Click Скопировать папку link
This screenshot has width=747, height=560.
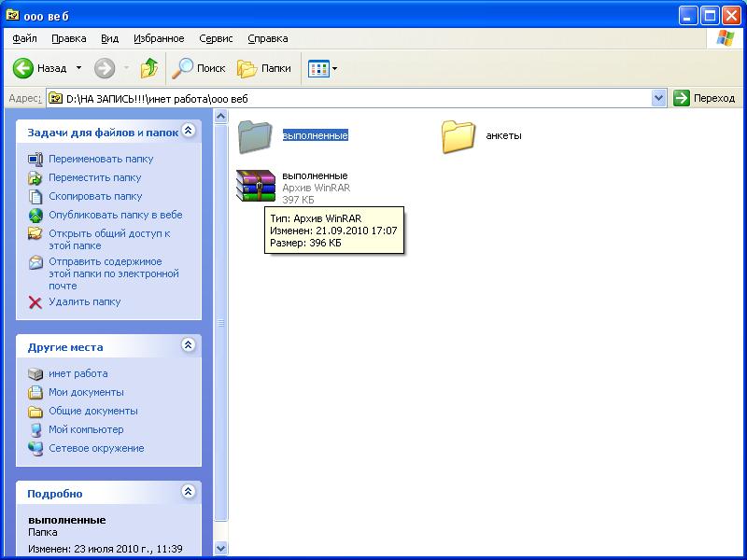pos(95,196)
